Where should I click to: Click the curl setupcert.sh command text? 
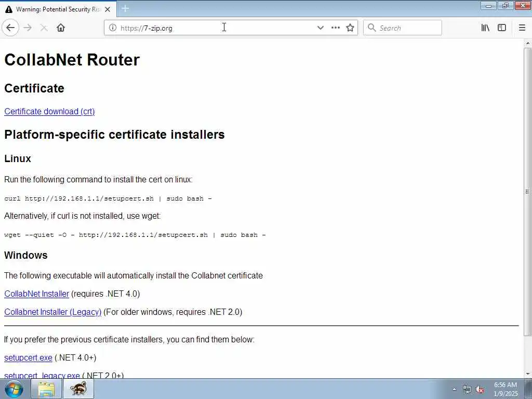click(x=108, y=198)
